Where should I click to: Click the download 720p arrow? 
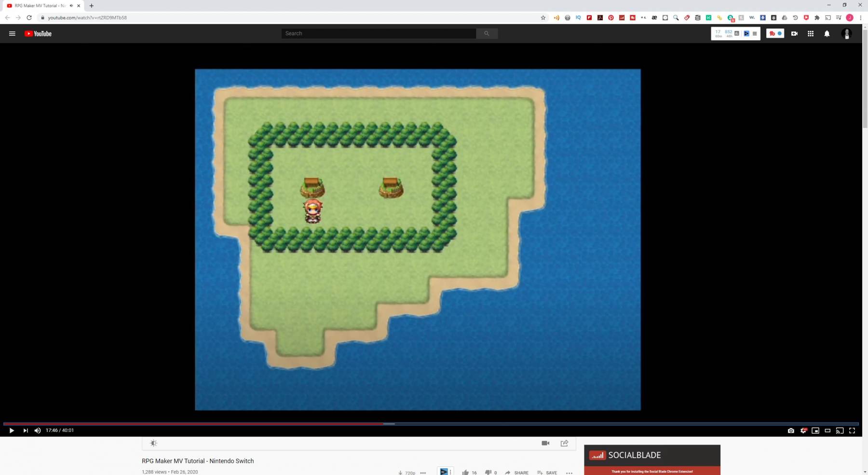(x=400, y=473)
